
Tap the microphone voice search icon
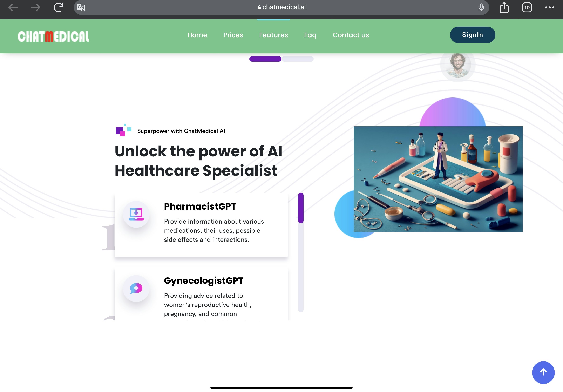(x=481, y=7)
